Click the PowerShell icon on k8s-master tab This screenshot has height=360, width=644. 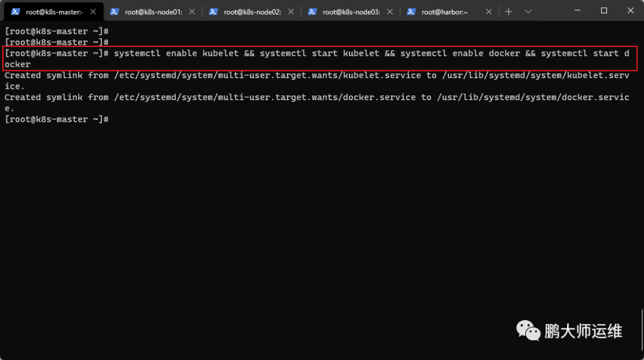point(16,12)
